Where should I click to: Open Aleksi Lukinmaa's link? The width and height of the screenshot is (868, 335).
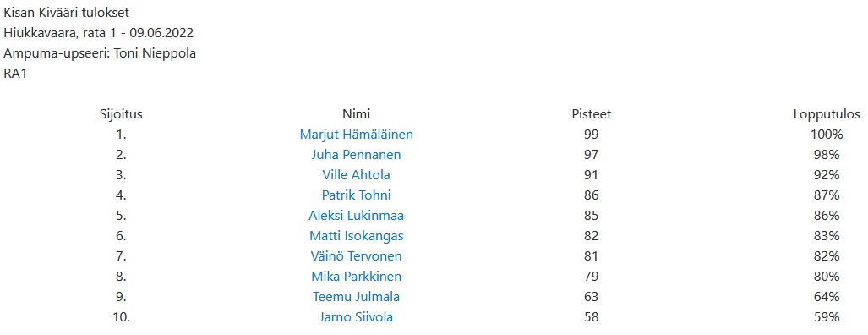click(357, 216)
